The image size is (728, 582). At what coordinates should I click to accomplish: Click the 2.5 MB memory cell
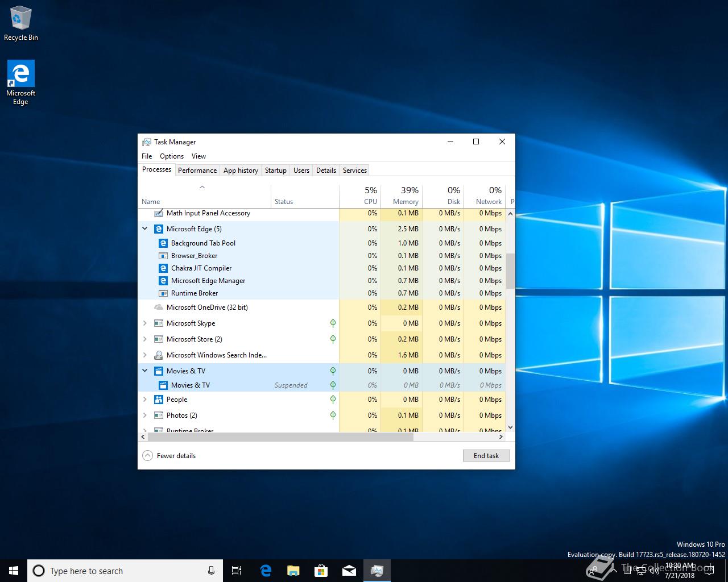(x=402, y=229)
